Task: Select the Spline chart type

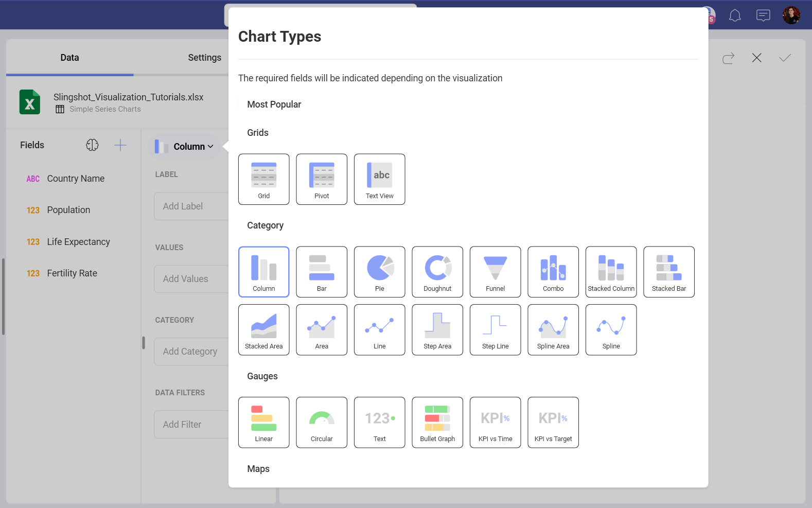Action: click(x=611, y=330)
